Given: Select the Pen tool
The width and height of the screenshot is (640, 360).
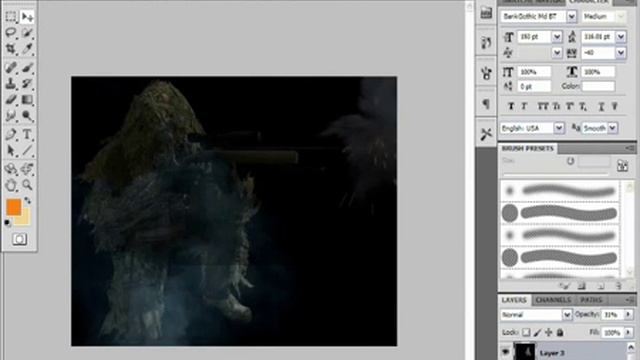Looking at the screenshot, I should [x=11, y=134].
